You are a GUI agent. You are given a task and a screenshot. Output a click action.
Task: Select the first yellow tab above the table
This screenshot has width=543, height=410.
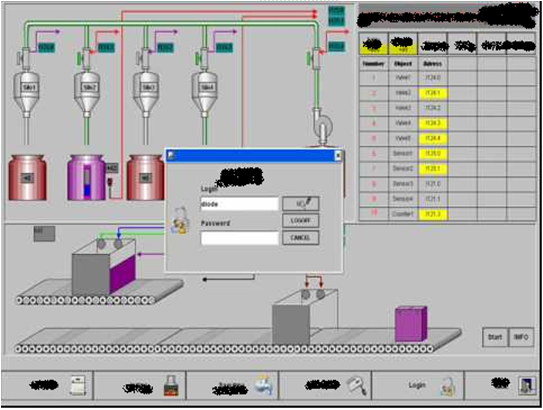(373, 44)
